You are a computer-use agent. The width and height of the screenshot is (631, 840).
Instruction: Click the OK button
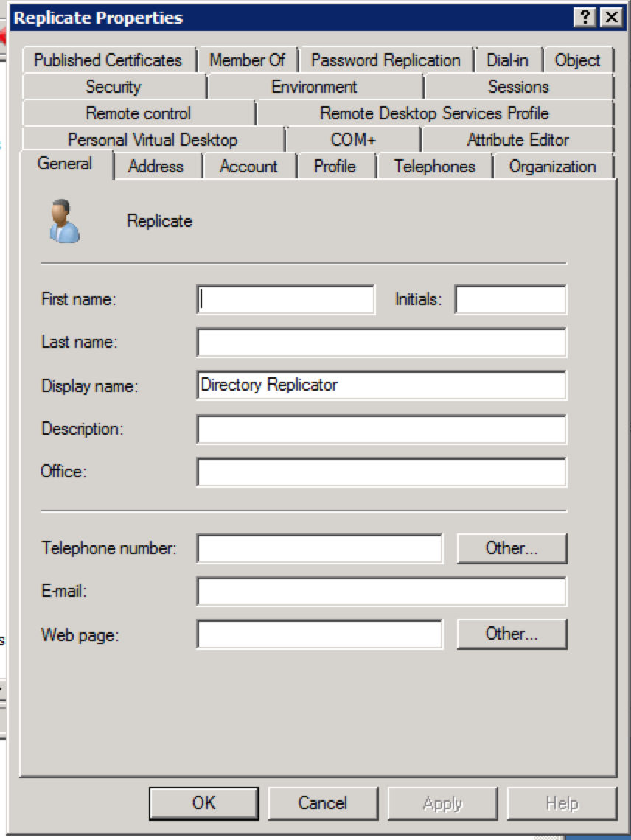pos(203,804)
